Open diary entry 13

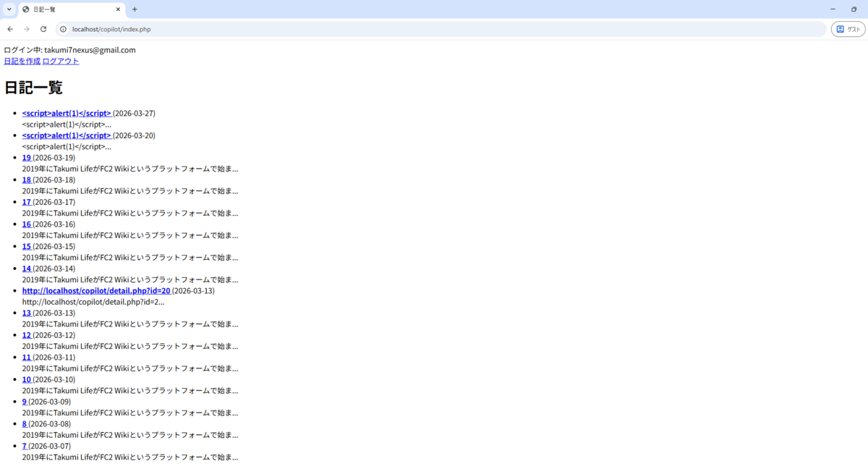coord(27,313)
